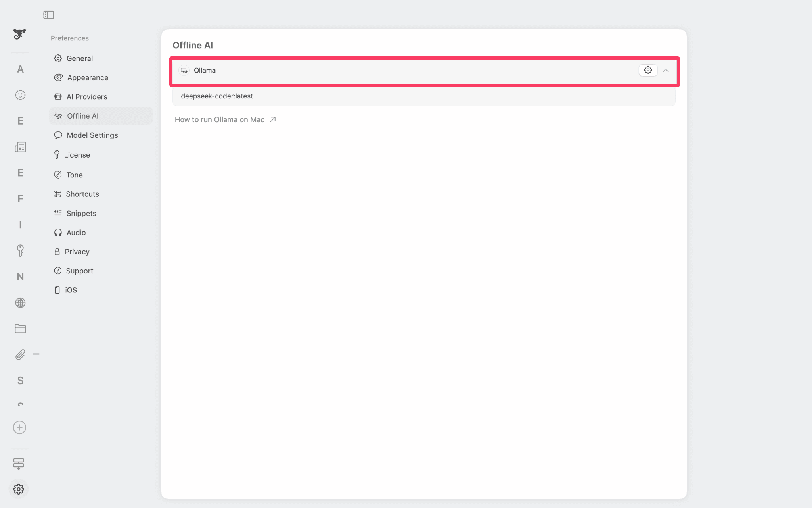Select the deepseek-coder:latest model entry
Viewport: 812px width, 508px height.
tap(217, 96)
